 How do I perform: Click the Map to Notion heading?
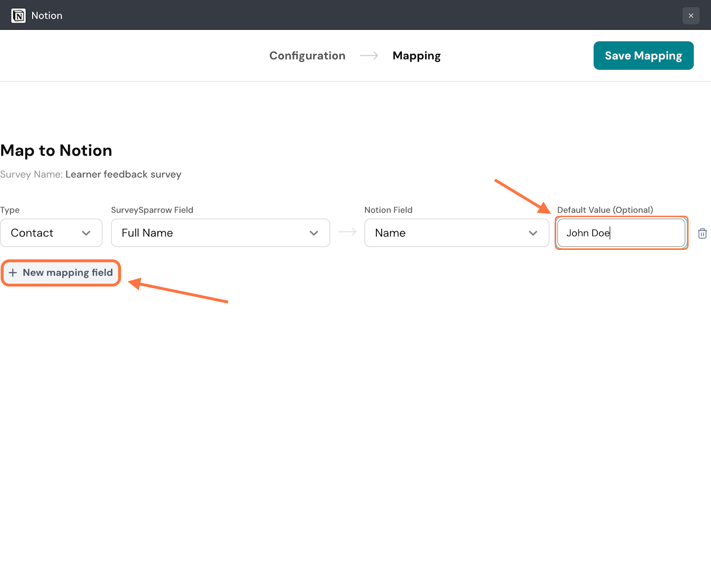pos(56,151)
